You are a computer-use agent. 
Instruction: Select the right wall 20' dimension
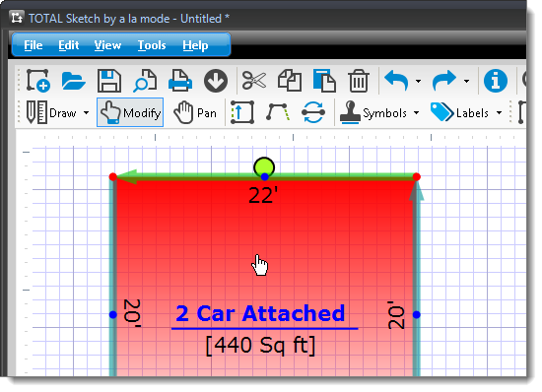396,315
